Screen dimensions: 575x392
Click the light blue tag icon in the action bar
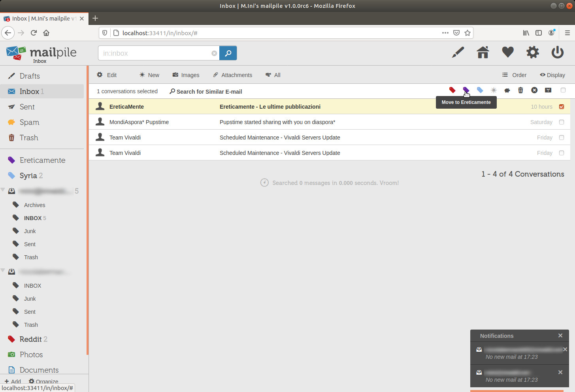(480, 90)
